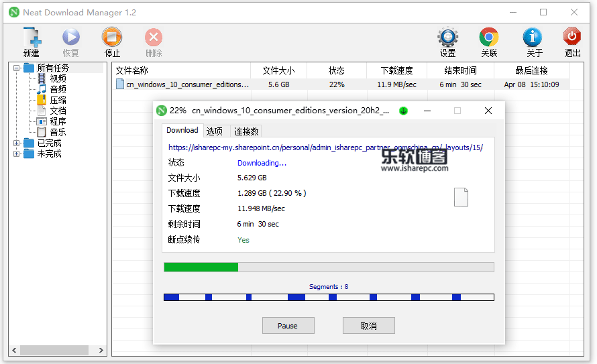Click the blue segments progress bar
This screenshot has height=364, width=597.
pyautogui.click(x=329, y=297)
